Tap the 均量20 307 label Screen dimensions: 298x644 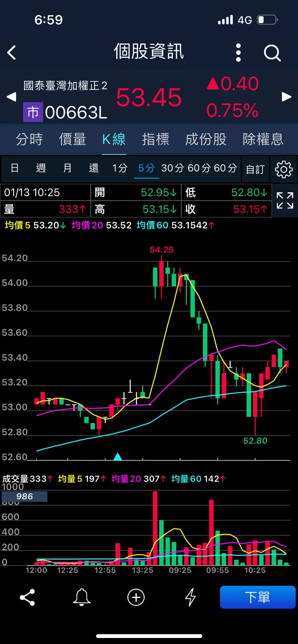(x=139, y=479)
